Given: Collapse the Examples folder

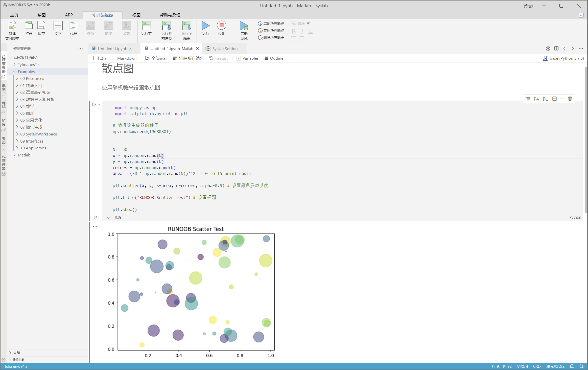Looking at the screenshot, I should click(26, 72).
